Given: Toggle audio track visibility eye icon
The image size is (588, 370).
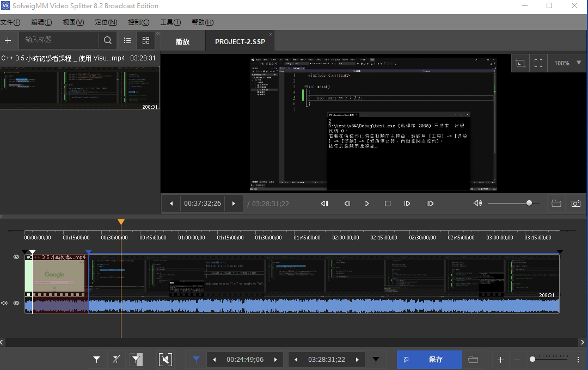Looking at the screenshot, I should point(16,303).
